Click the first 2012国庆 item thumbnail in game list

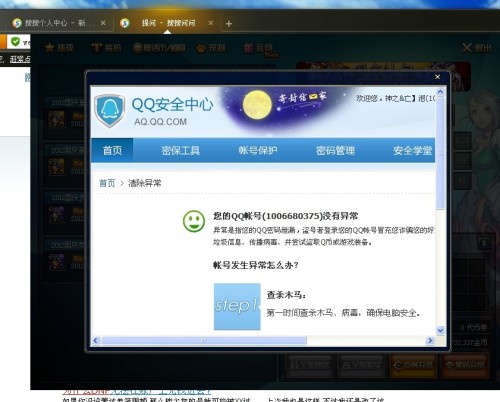tap(57, 119)
